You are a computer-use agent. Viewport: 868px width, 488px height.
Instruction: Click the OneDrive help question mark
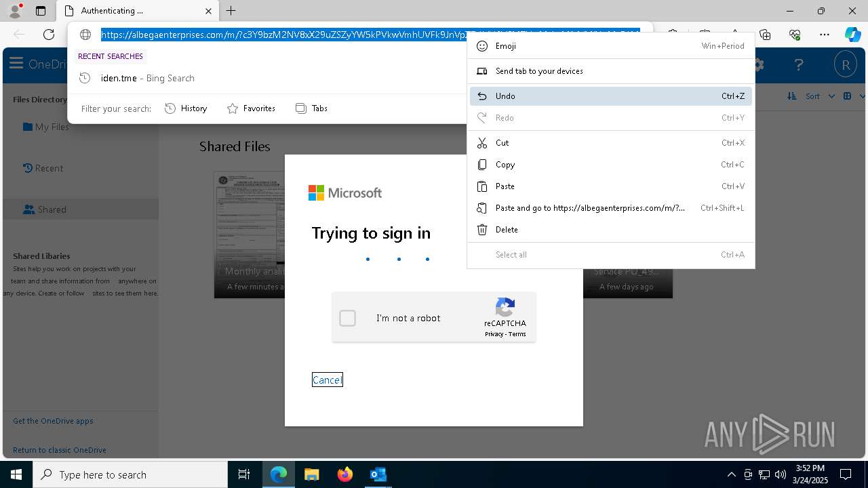tap(799, 65)
